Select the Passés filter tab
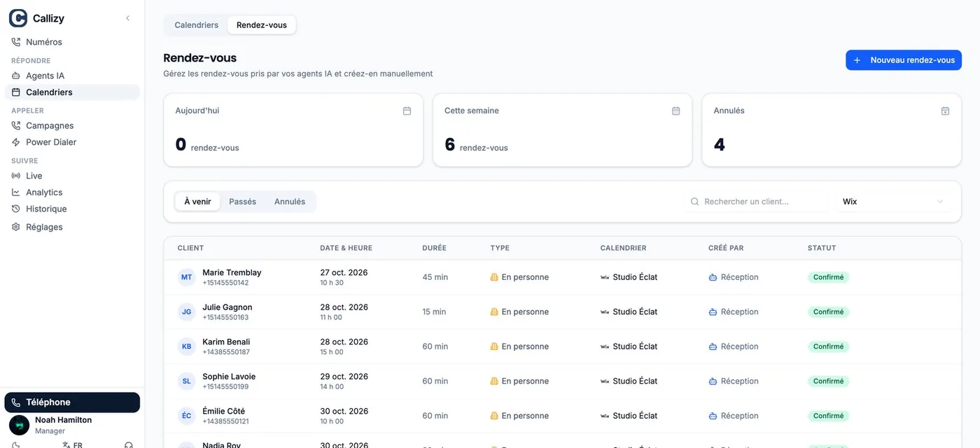980x448 pixels. click(x=243, y=202)
